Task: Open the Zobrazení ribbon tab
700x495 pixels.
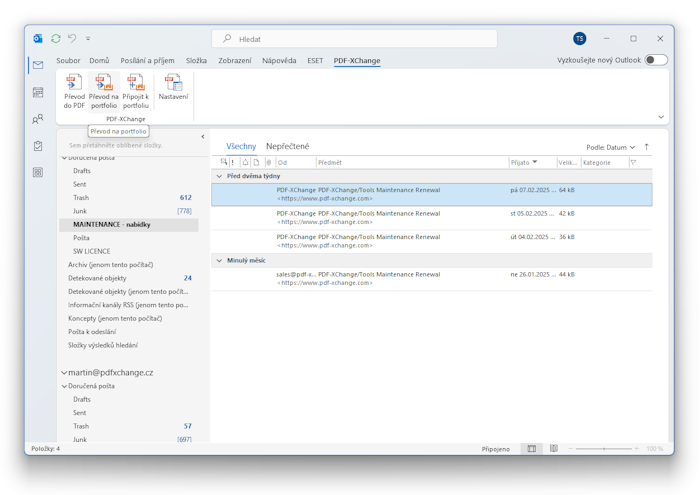Action: click(235, 61)
